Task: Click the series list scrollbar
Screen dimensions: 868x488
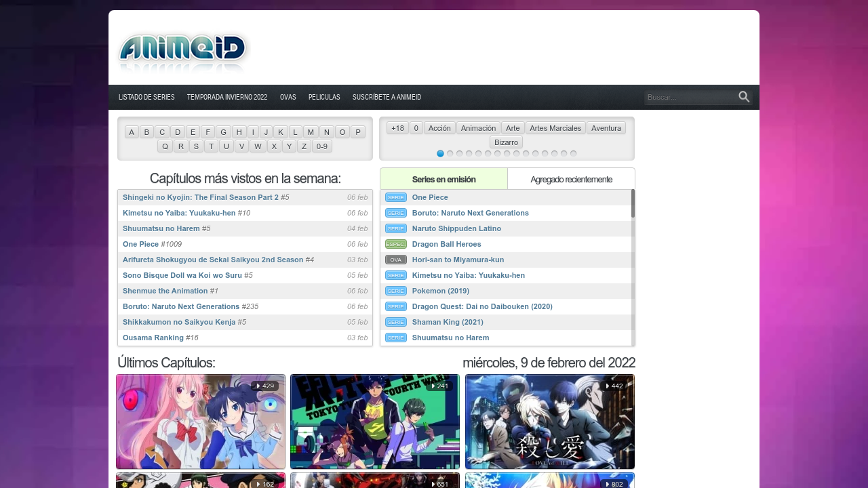Action: [x=633, y=203]
